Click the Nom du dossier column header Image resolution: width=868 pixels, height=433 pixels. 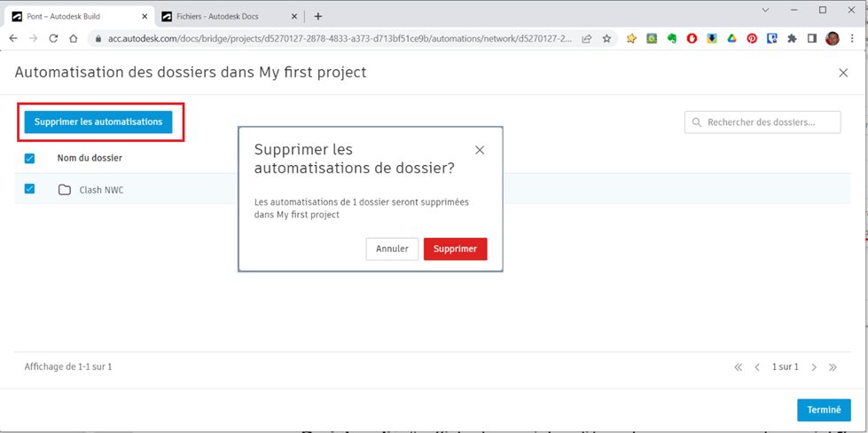(x=90, y=158)
